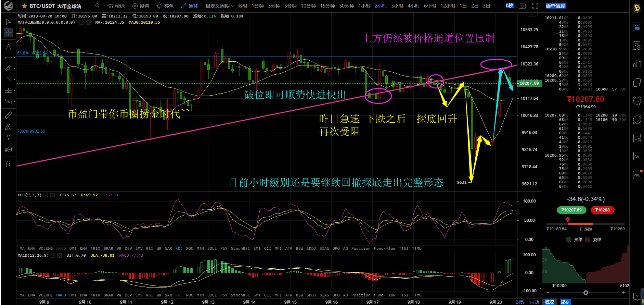Select MACD in the lower indicator strip

point(61,295)
